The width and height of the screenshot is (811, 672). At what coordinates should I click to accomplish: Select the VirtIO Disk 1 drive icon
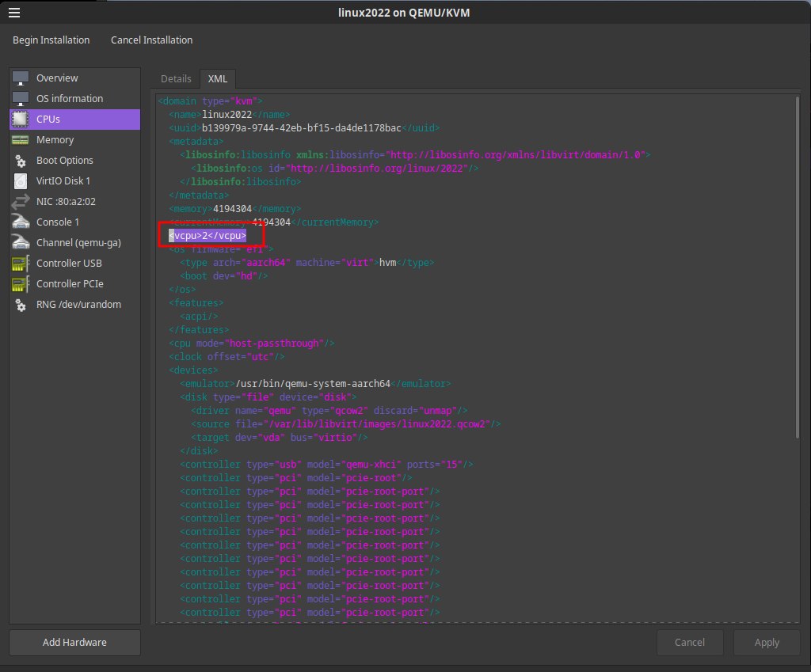coord(20,181)
